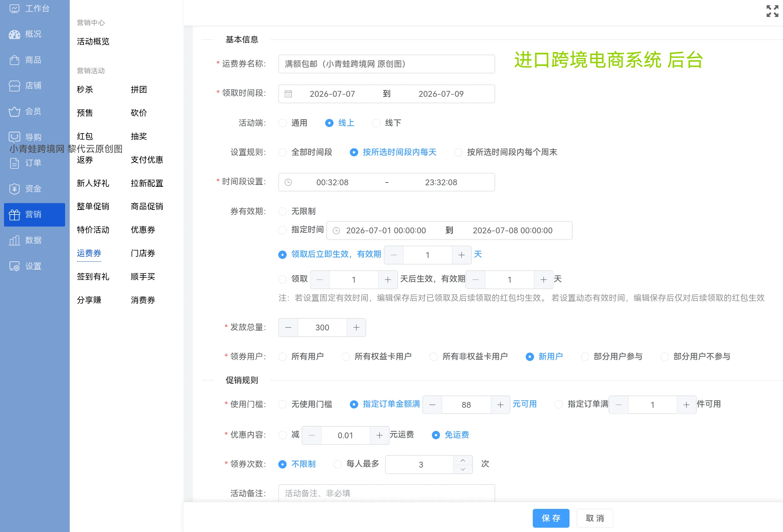Viewport: 783px width, 532px height.
Task: Click 指定时间 end 2026-07-08 00:00:00
Action: tap(512, 231)
